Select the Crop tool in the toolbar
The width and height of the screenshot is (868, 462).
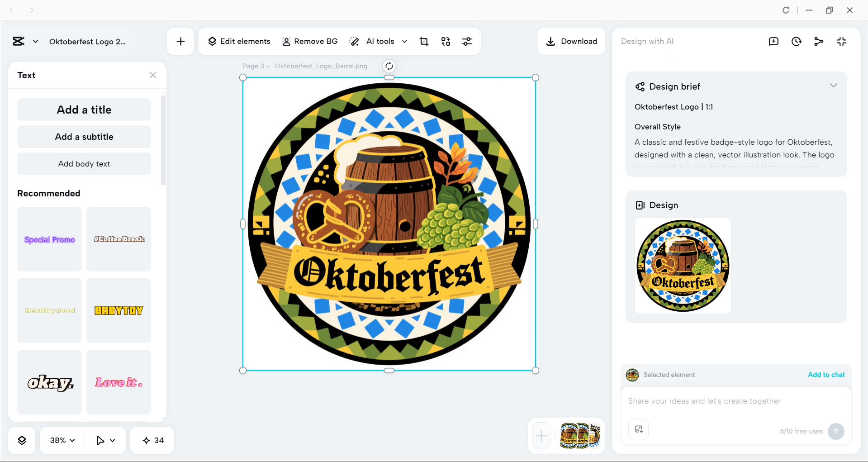tap(424, 41)
